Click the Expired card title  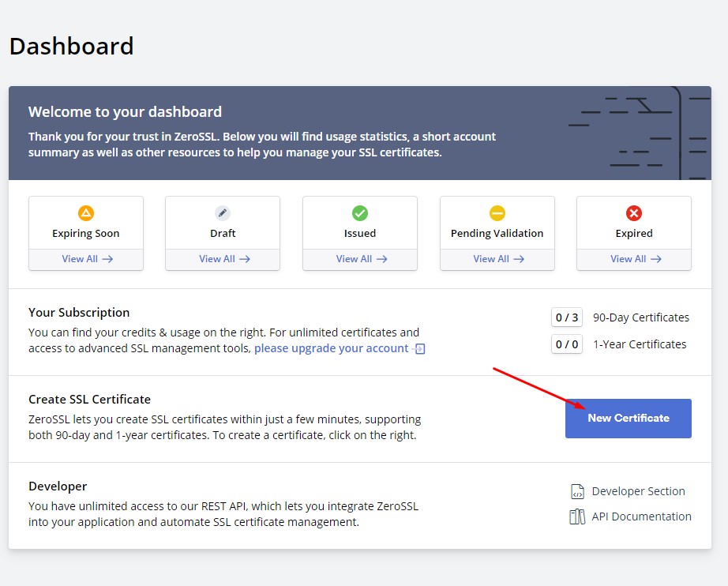[634, 233]
